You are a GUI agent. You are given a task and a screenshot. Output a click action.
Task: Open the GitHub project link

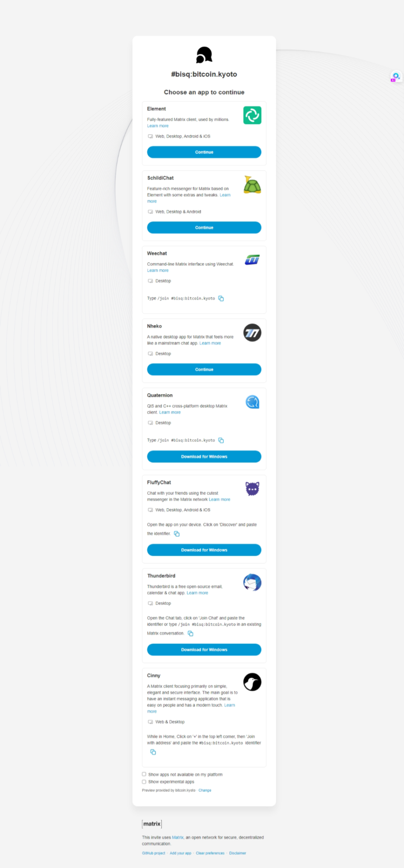154,853
